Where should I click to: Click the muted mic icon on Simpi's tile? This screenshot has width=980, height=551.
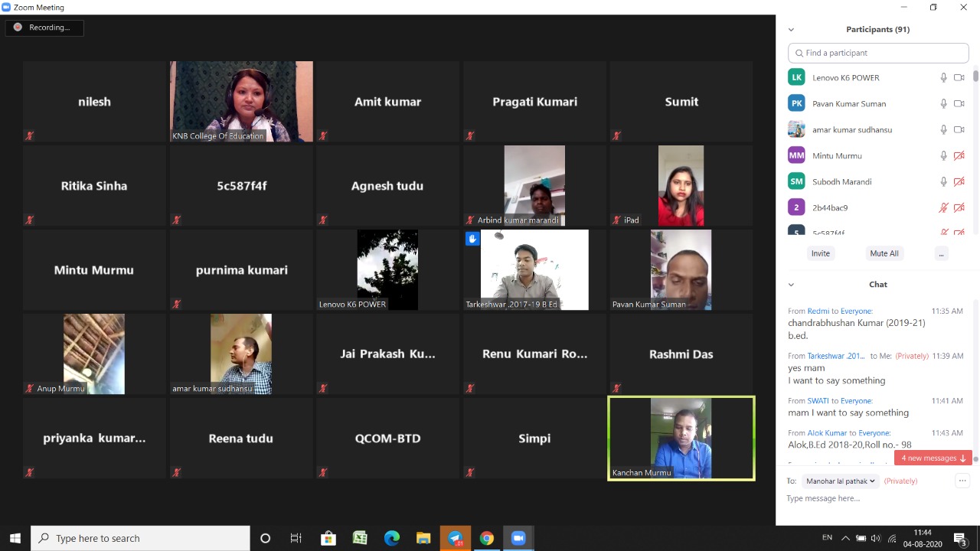coord(470,473)
